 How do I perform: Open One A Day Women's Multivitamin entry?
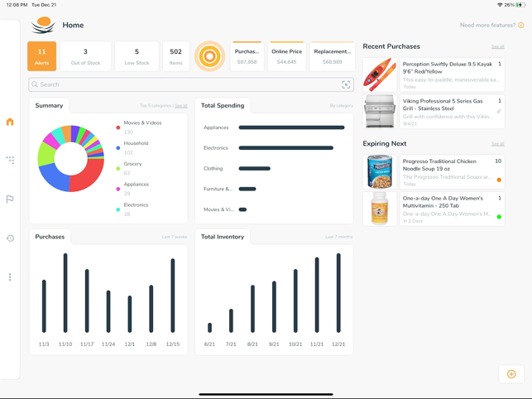point(452,209)
